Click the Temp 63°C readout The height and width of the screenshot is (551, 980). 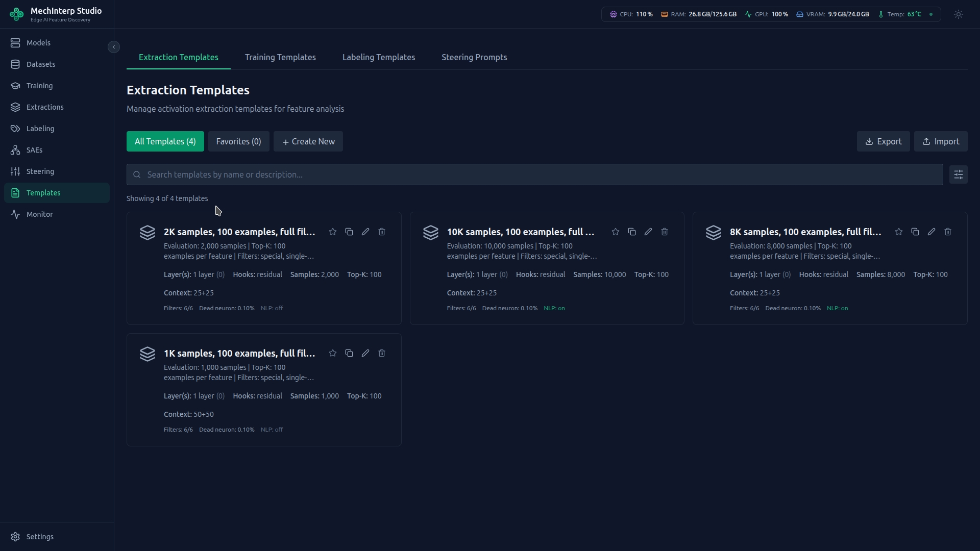click(x=899, y=14)
